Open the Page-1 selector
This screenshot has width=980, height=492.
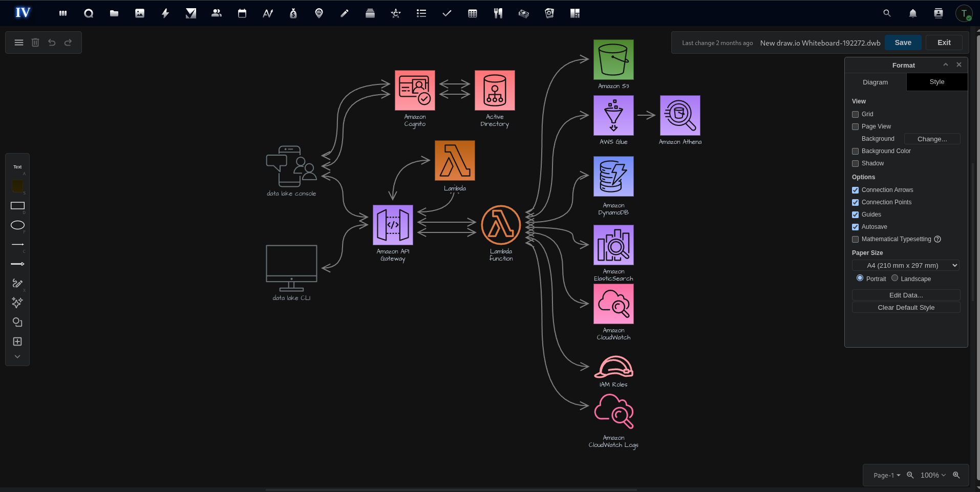885,475
